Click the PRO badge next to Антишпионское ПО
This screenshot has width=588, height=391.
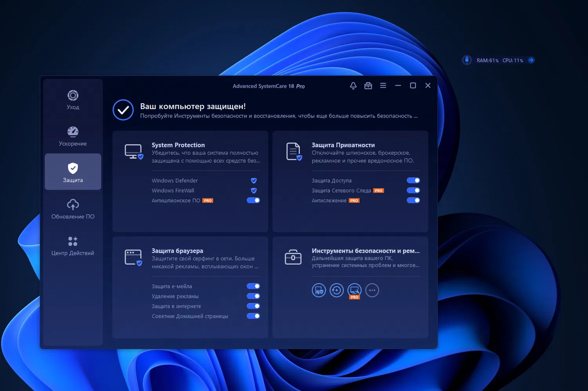click(x=208, y=200)
